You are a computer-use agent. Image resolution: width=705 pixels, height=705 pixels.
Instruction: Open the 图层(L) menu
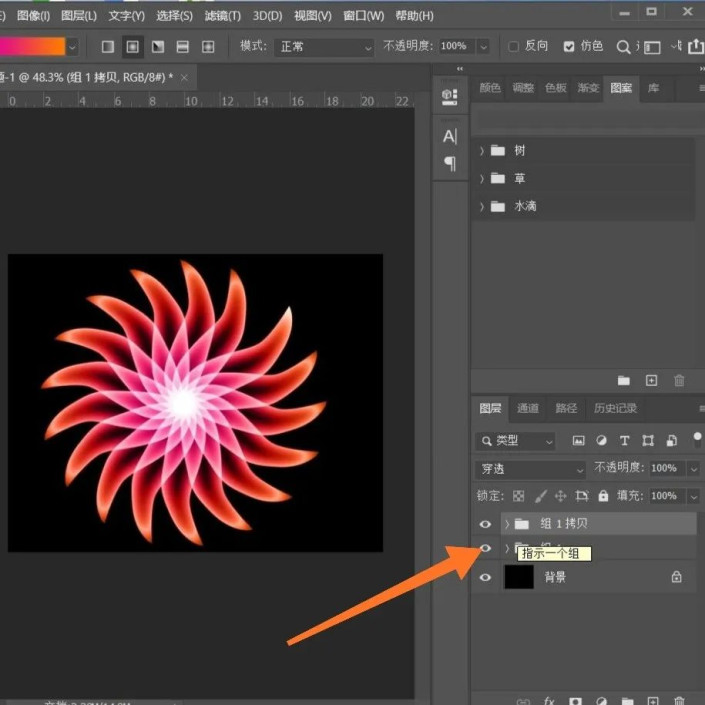coord(79,16)
